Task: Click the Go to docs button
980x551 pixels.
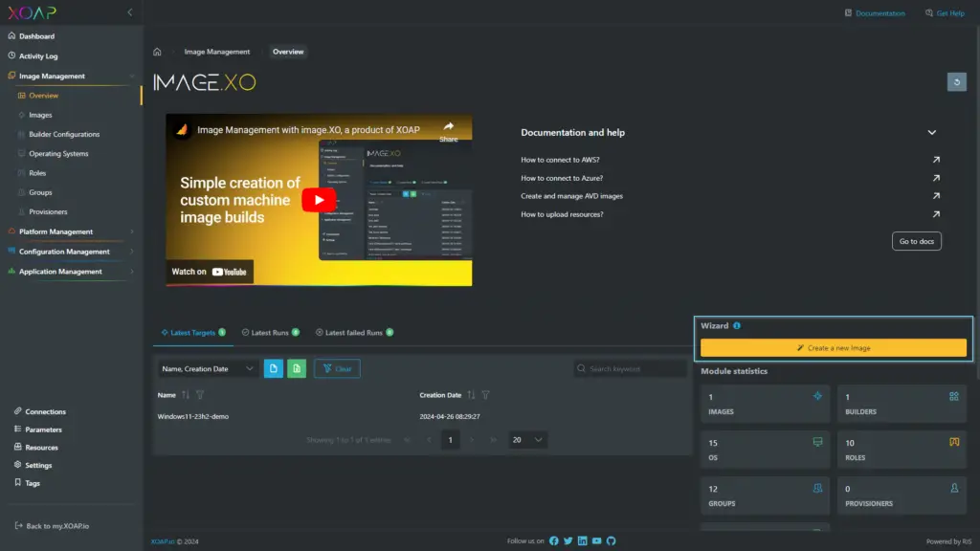Action: pyautogui.click(x=916, y=241)
